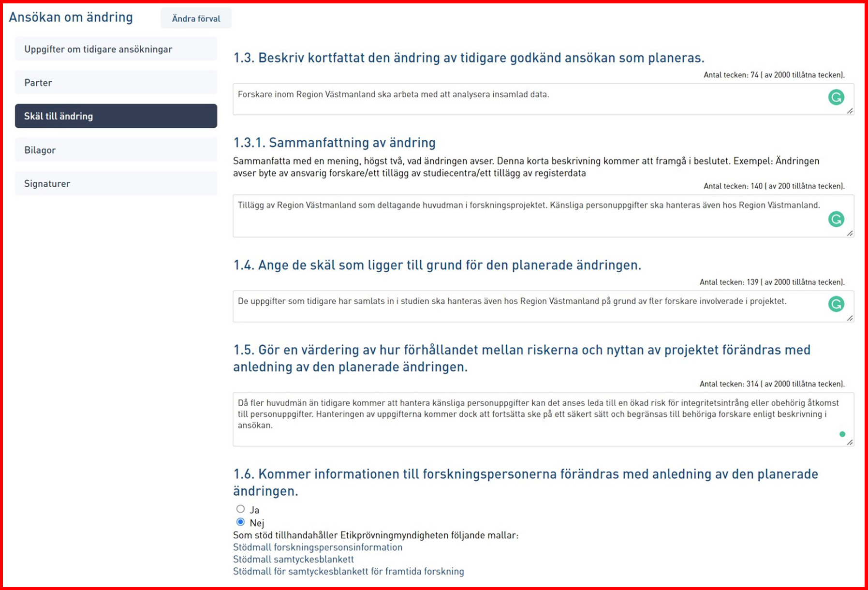Switch to the Signaturer section
The image size is (868, 590).
pos(116,183)
